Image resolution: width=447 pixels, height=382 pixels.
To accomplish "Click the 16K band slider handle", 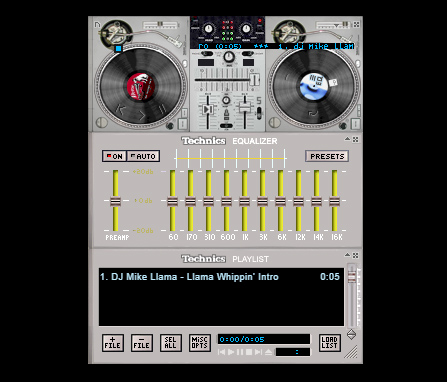I will 334,201.
